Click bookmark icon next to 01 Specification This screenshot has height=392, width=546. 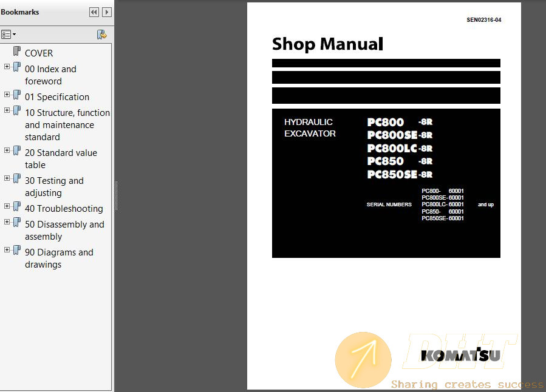point(17,95)
